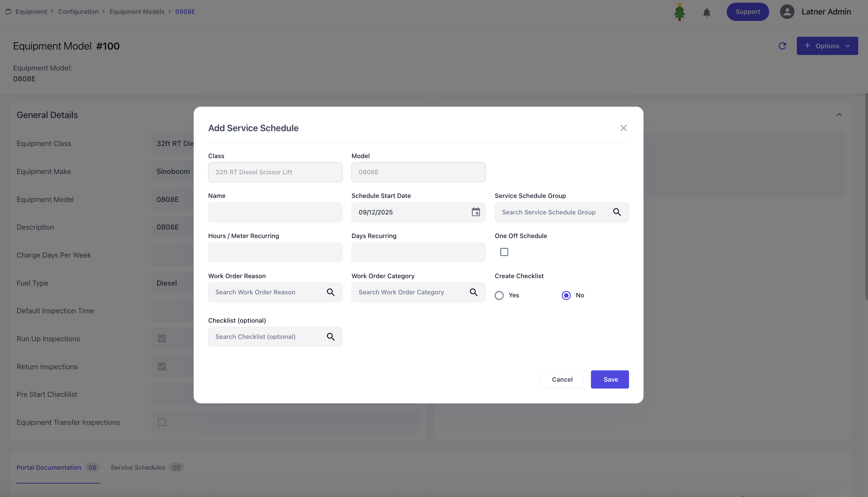Expand the Options dropdown button
The image size is (868, 497).
[x=827, y=46]
